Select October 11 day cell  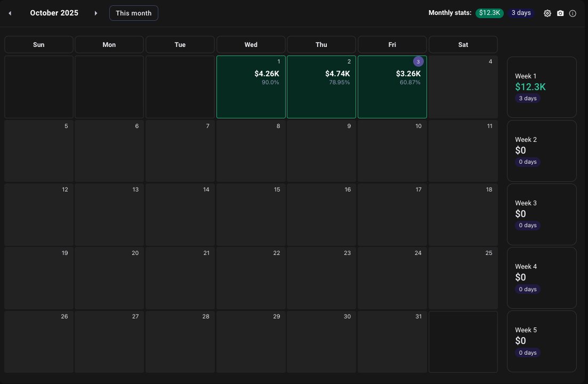(x=463, y=151)
